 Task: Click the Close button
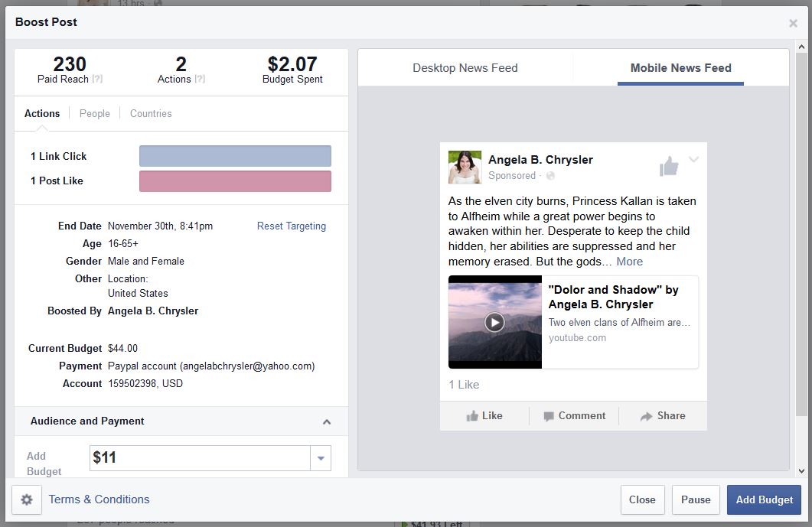(642, 499)
